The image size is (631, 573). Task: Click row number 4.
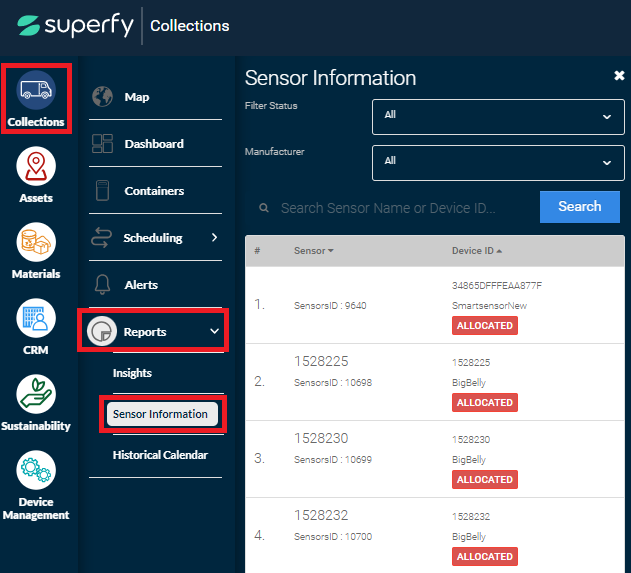259,536
